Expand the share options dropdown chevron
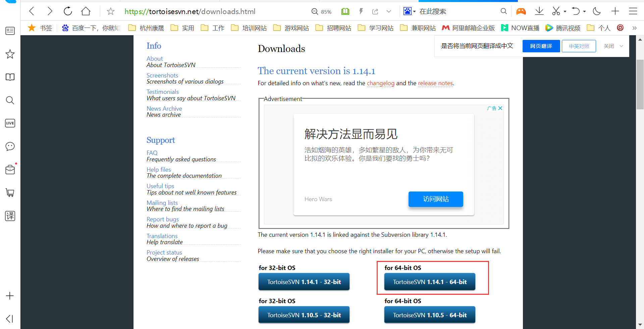 (x=389, y=11)
